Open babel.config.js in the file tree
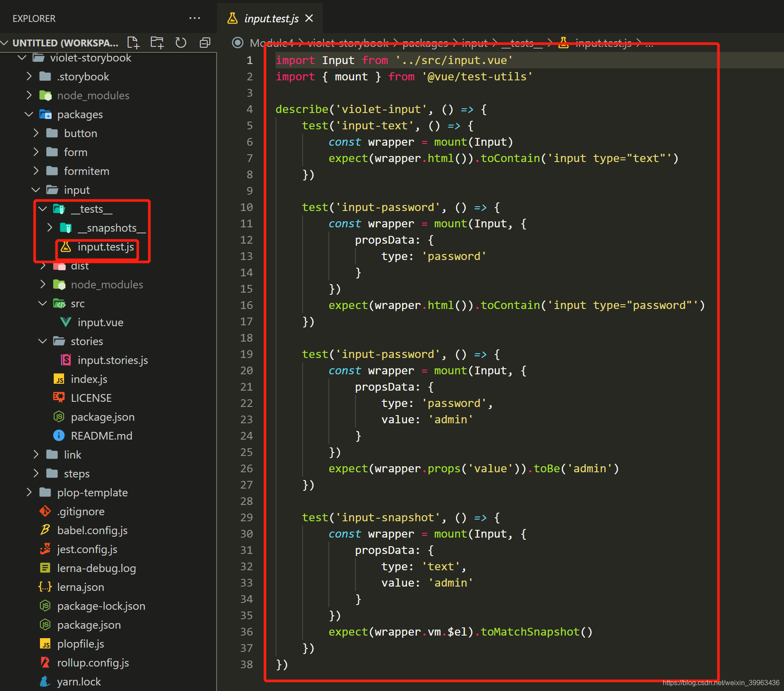This screenshot has height=691, width=784. [x=92, y=530]
